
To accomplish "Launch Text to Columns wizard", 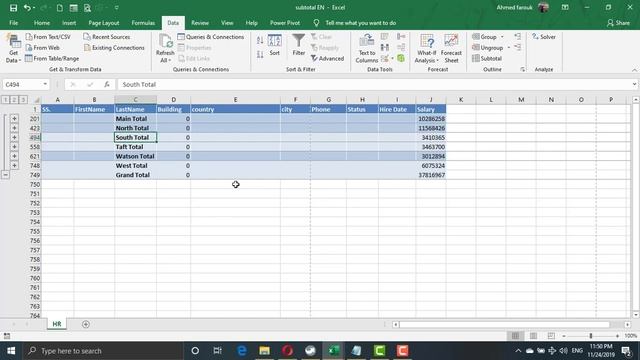I will tap(367, 49).
